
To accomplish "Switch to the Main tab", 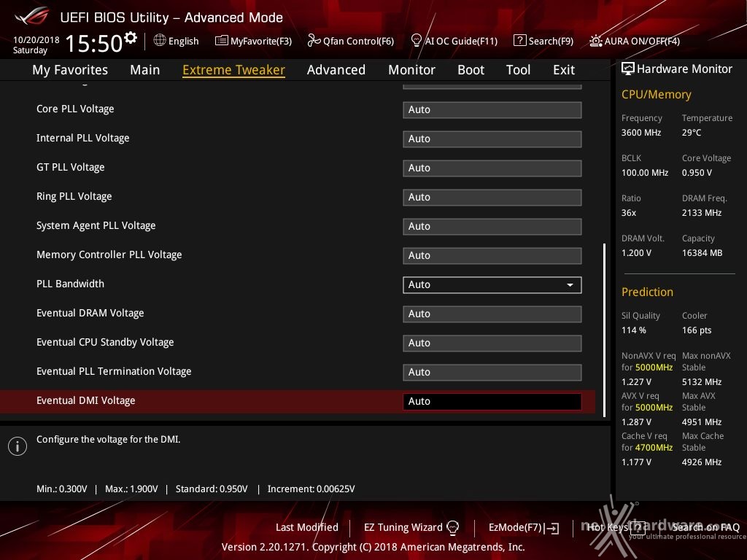I will click(145, 69).
